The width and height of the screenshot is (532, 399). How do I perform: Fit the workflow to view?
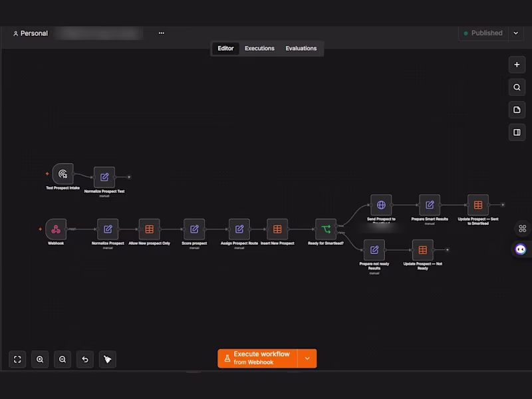[x=17, y=359]
